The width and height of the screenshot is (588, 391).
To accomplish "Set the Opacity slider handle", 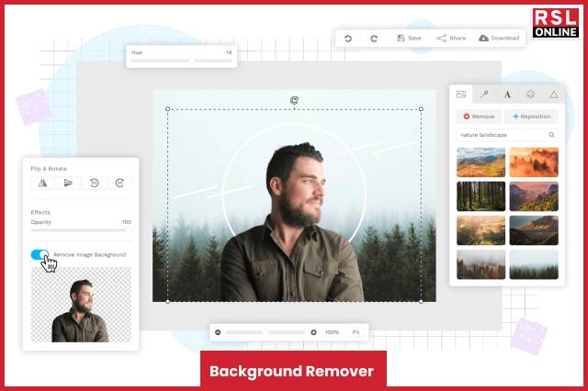I will point(129,230).
